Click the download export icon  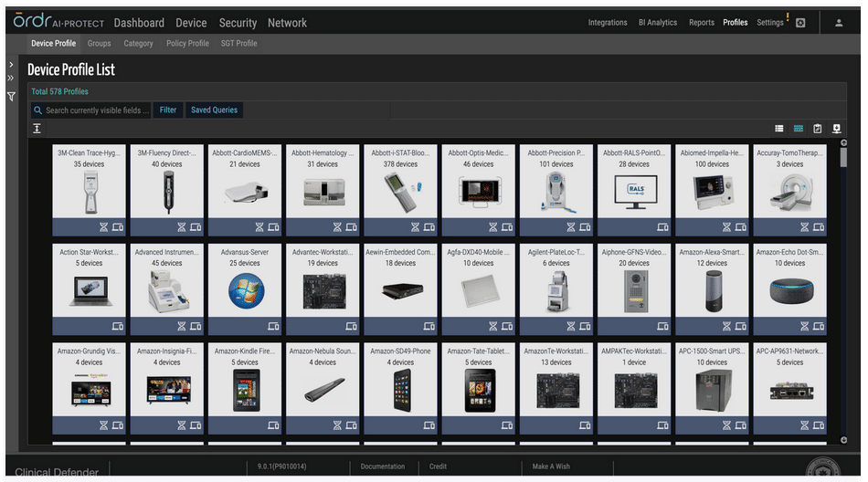836,129
